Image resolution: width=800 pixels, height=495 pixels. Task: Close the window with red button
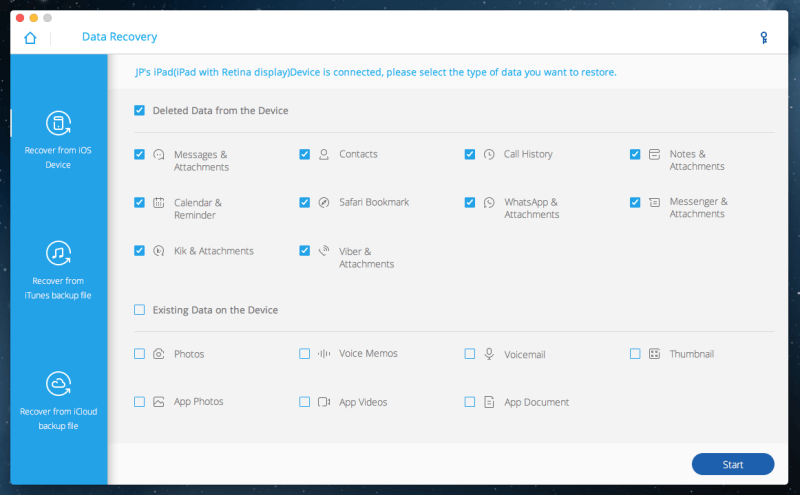pos(20,18)
